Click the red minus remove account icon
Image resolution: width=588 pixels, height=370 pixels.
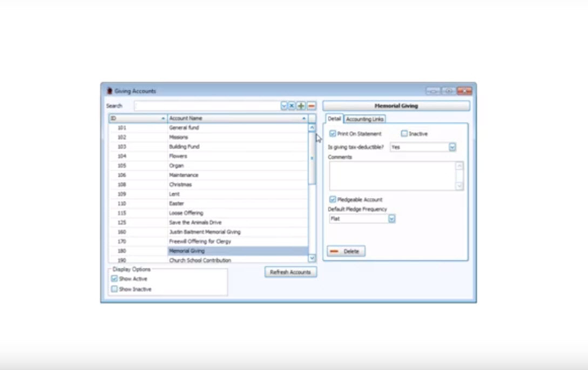[x=311, y=106]
